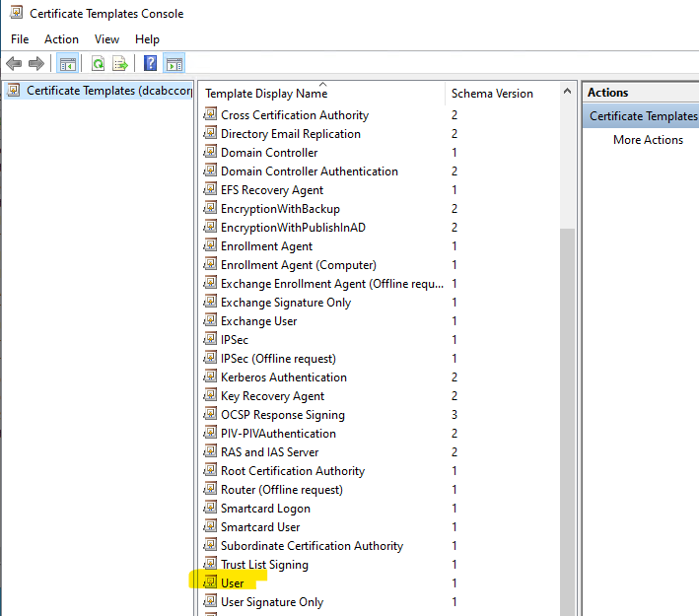Select the OCSP Response Signing template icon
699x616 pixels.
(210, 415)
